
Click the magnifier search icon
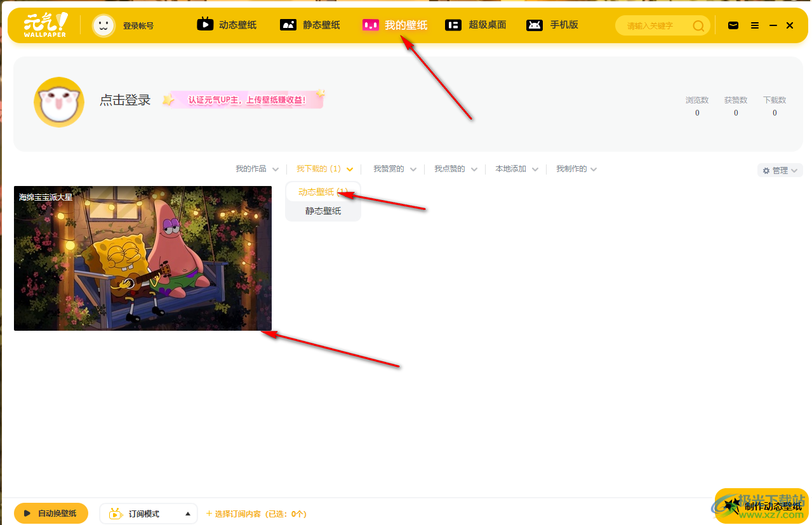(x=698, y=25)
